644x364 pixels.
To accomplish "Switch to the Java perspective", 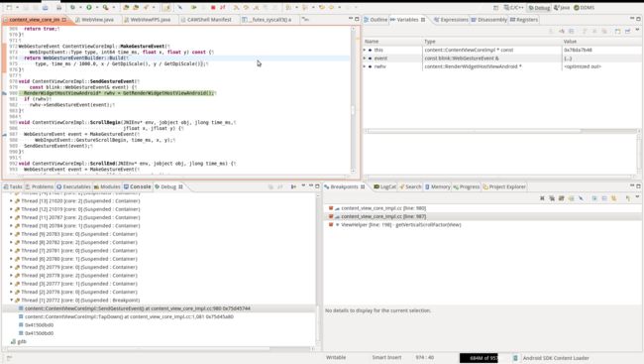I will click(562, 7).
